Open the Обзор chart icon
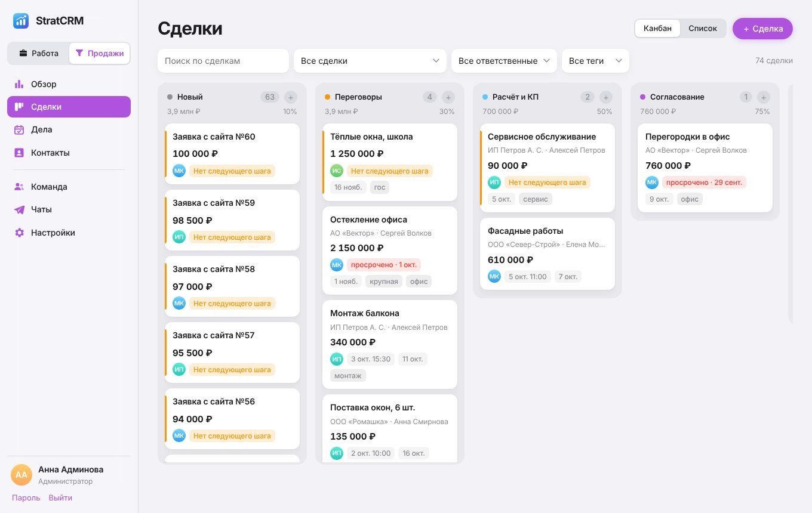 tap(19, 84)
